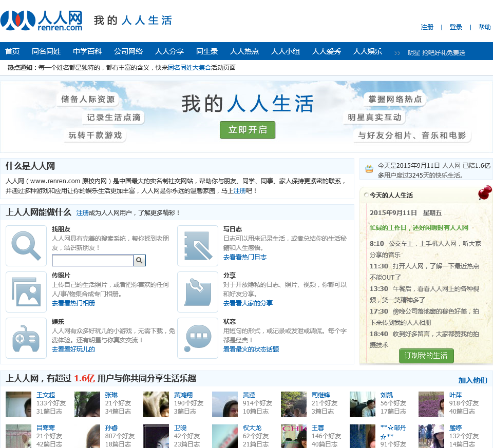Screen dimensions: 493x448
Task: Open 人人分享 in navigation bar
Action: click(x=169, y=51)
